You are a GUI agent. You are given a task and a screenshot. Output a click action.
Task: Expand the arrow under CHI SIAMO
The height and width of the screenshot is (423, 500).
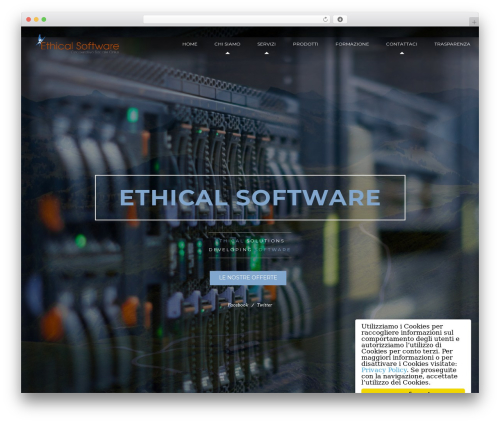coord(227,53)
